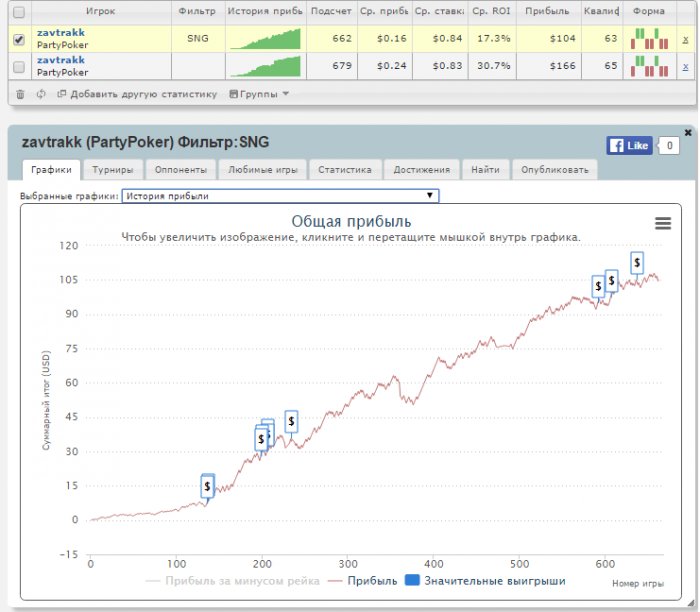The width and height of the screenshot is (700, 612).
Task: Close the zavtrakk chart panel
Action: [x=687, y=132]
